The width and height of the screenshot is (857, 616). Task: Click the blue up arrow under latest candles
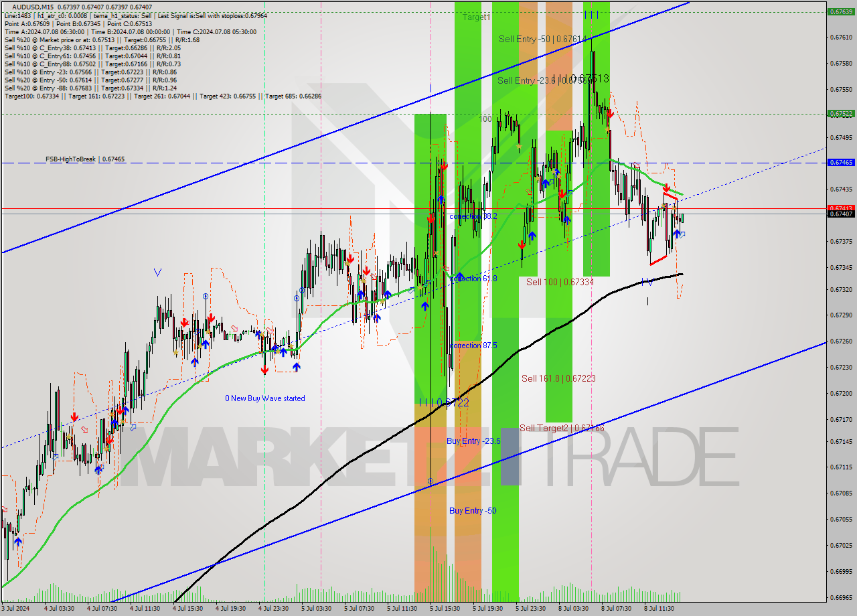pos(677,234)
